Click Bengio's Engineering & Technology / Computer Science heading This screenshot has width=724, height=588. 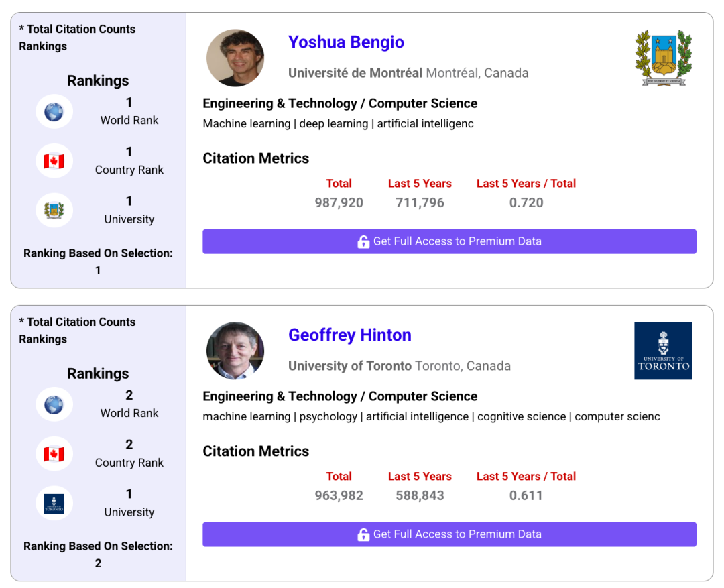coord(340,103)
